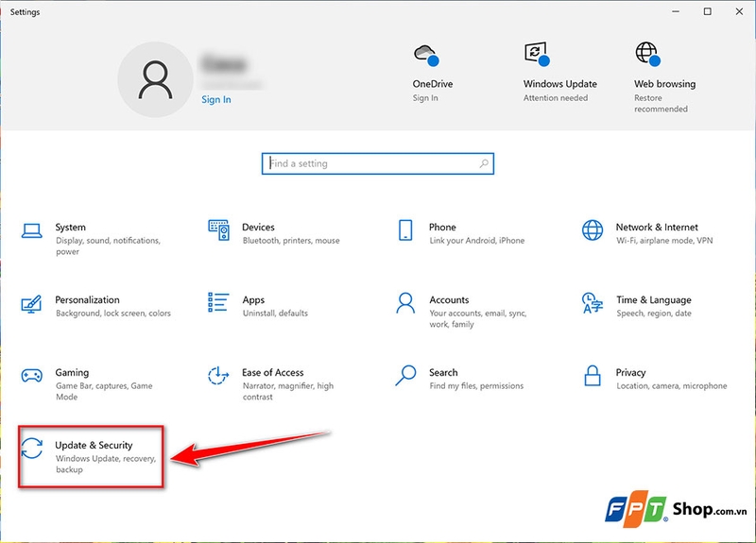Click the user profile avatar picture
This screenshot has height=543, width=756.
(155, 79)
